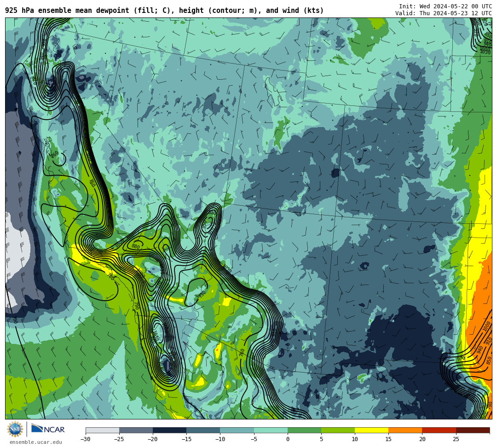Image resolution: width=497 pixels, height=448 pixels.
Task: Click the NCAR logo
Action: click(x=48, y=429)
